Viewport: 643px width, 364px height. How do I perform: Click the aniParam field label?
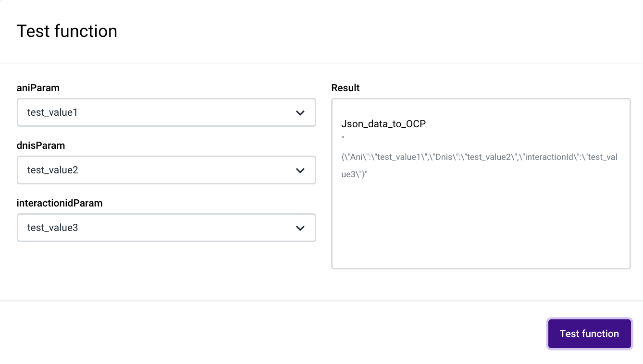tap(38, 88)
